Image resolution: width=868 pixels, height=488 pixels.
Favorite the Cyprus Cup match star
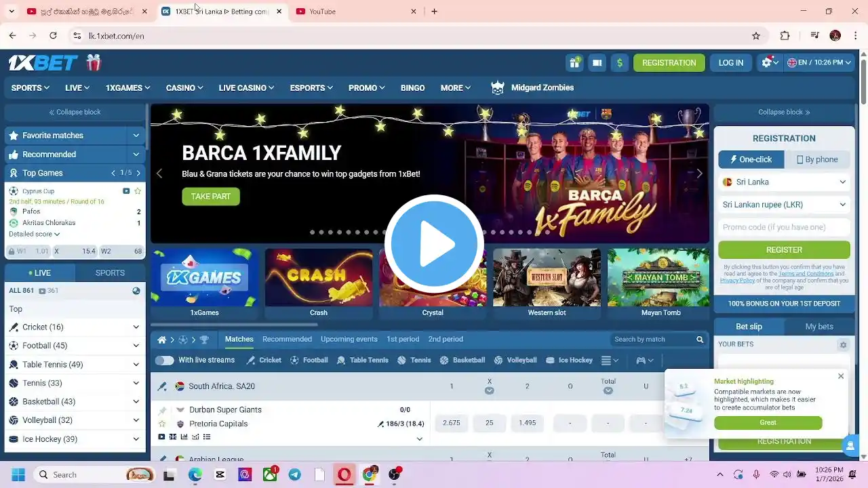point(138,191)
